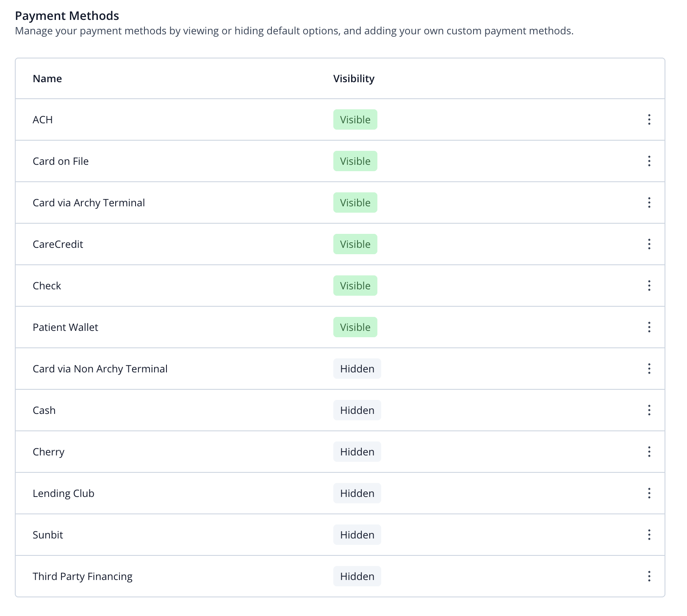This screenshot has width=687, height=616.
Task: Click the Name column header
Action: [x=47, y=79]
